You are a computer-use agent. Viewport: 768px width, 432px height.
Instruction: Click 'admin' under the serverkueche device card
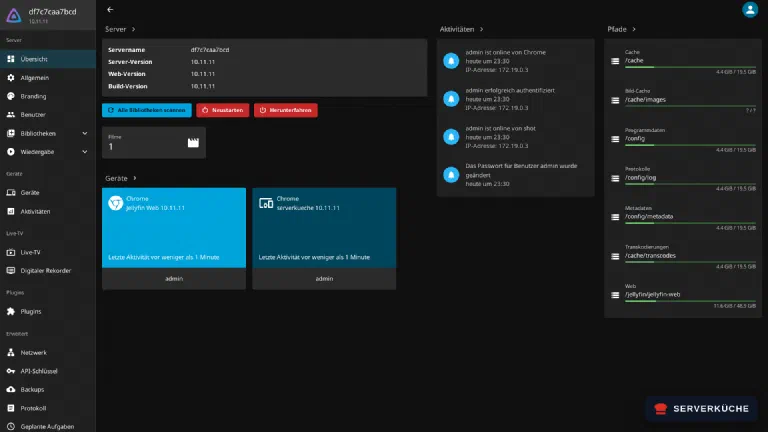[x=324, y=279]
